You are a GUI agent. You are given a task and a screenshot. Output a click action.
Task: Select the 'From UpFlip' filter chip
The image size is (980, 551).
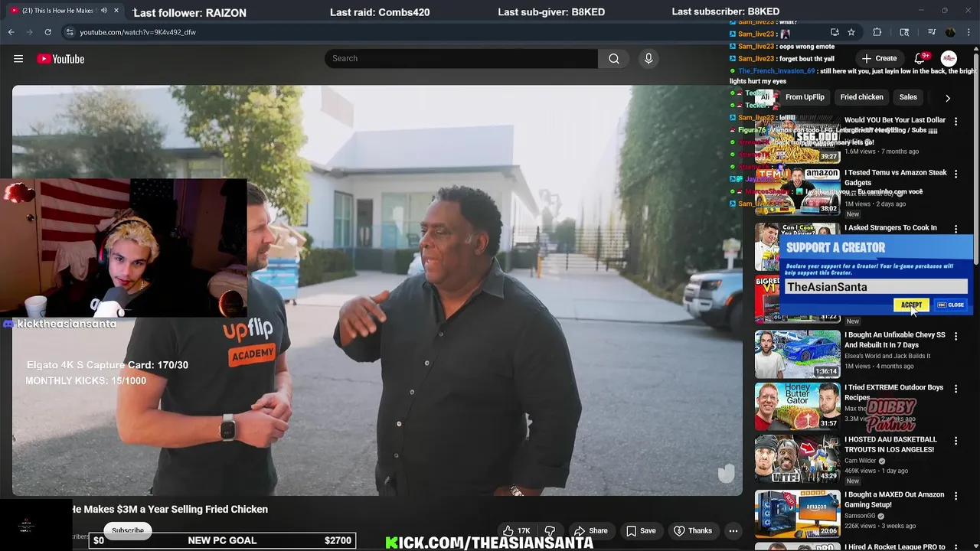point(805,97)
